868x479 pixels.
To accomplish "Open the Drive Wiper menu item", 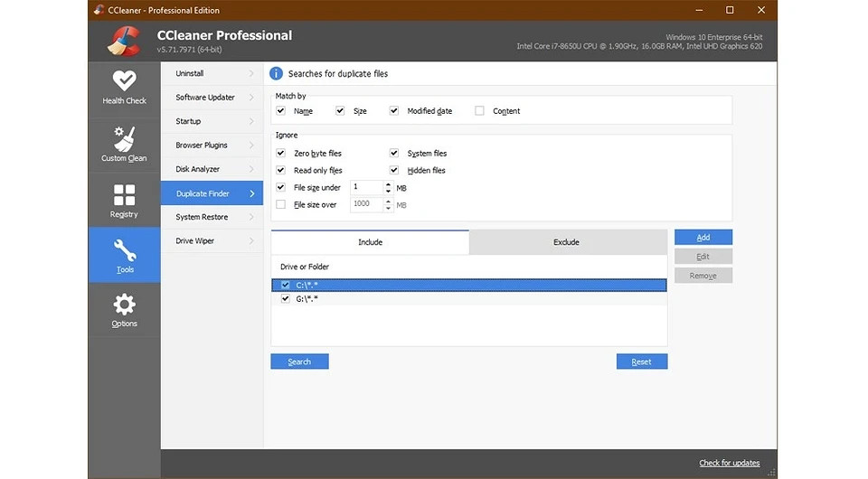I will coord(195,241).
